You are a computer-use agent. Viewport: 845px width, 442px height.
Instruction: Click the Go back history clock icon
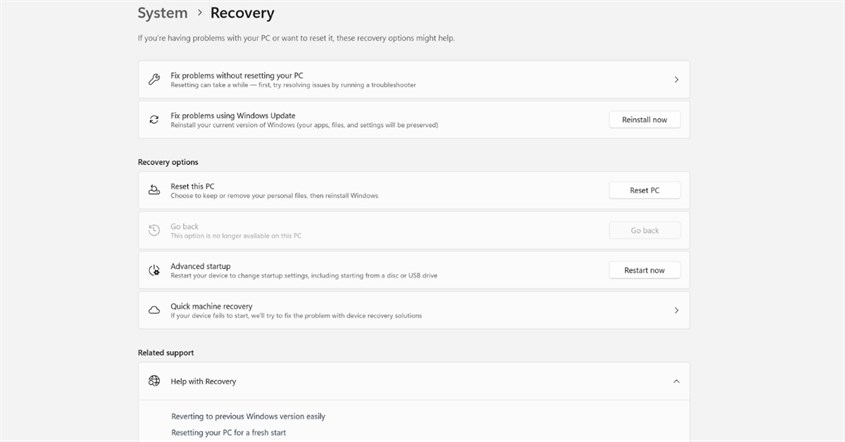coord(154,230)
